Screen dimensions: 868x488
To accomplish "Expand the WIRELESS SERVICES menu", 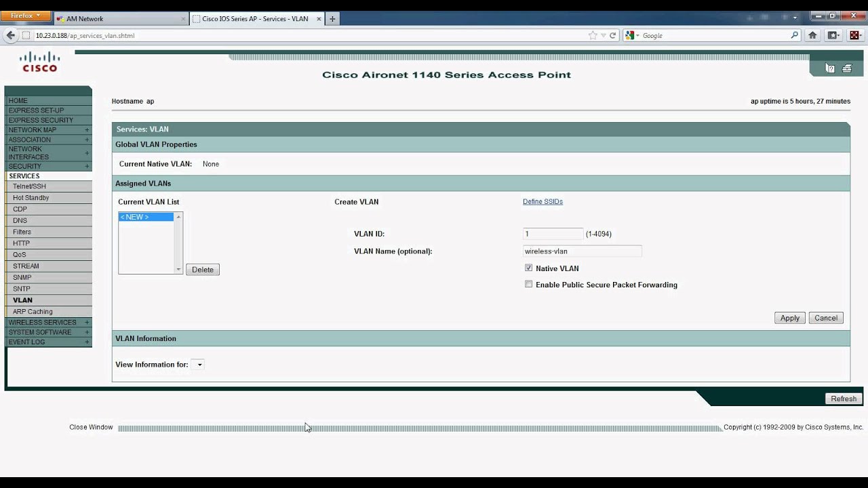I will (x=87, y=323).
